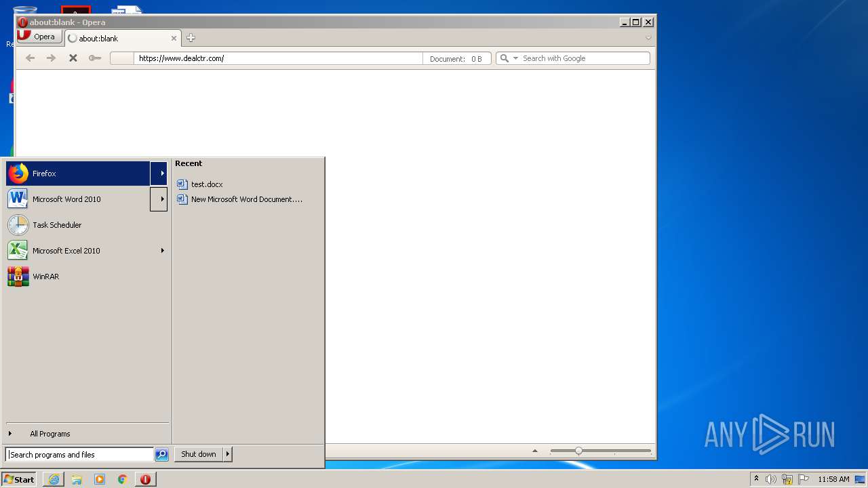
Task: Click the Shut down button
Action: tap(199, 454)
